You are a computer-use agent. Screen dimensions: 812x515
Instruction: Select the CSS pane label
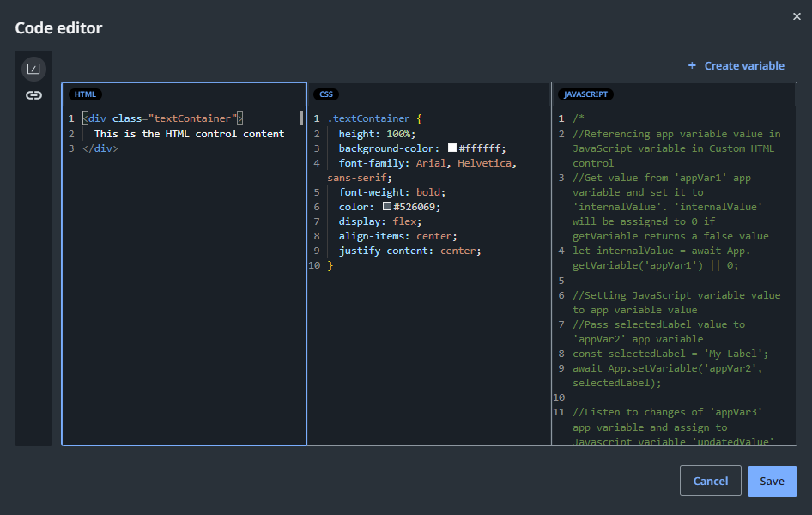pyautogui.click(x=326, y=94)
